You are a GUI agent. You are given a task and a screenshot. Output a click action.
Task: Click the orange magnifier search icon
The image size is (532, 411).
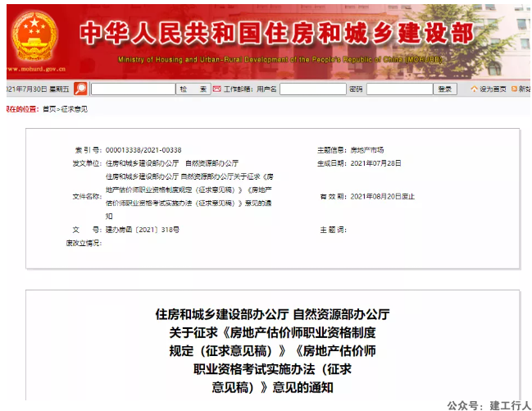pyautogui.click(x=80, y=89)
